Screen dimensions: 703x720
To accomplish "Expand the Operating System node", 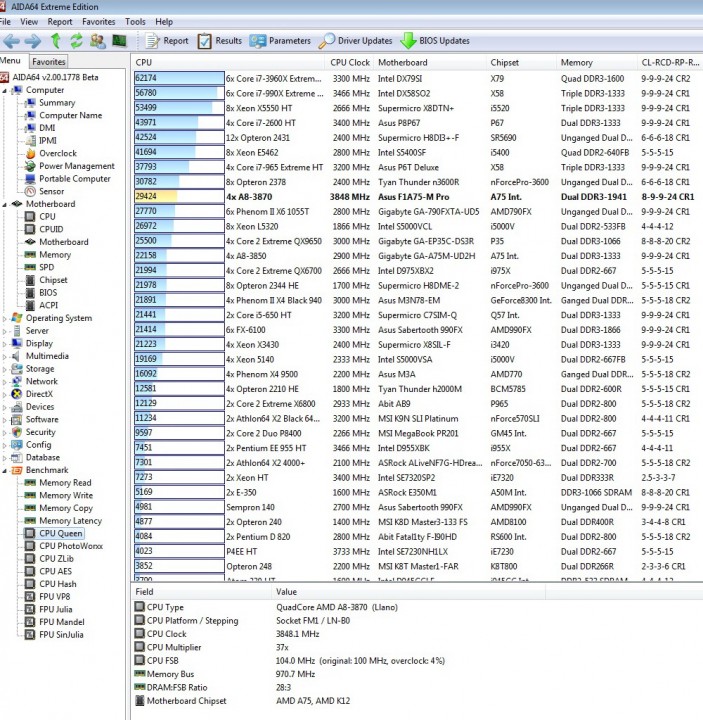I will pyautogui.click(x=5, y=318).
